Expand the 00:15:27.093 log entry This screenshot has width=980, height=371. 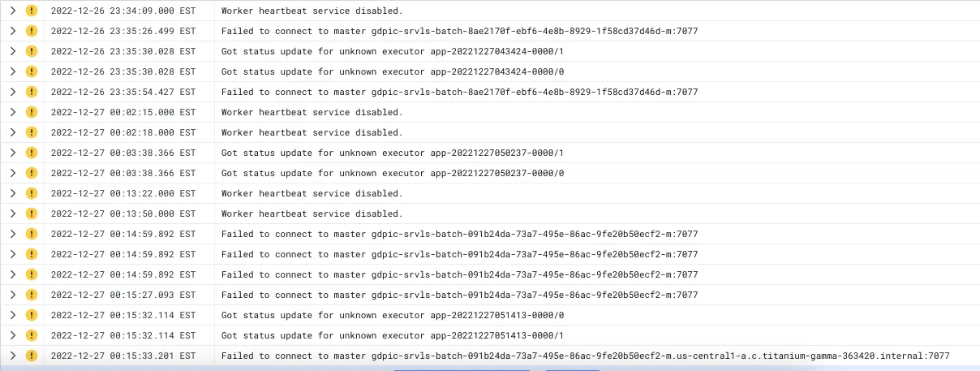coord(12,295)
